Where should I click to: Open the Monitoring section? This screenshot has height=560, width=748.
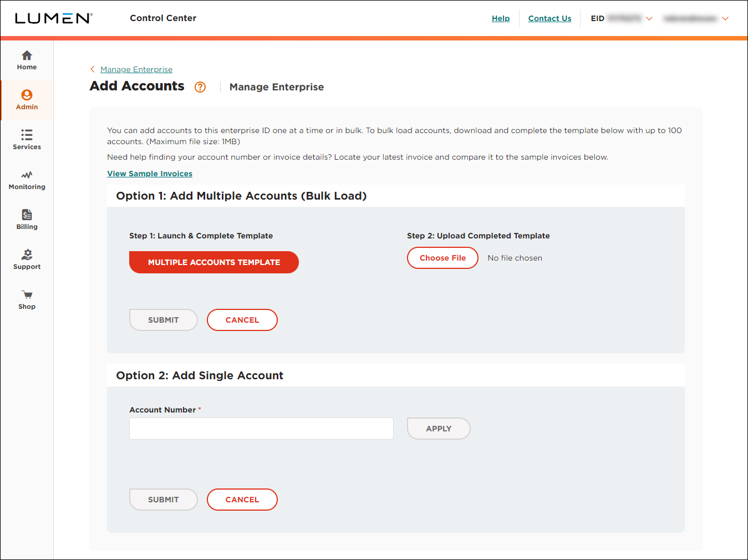click(27, 180)
